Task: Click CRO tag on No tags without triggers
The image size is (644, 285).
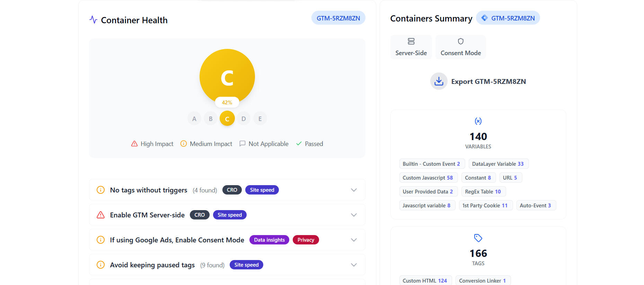Action: point(232,190)
